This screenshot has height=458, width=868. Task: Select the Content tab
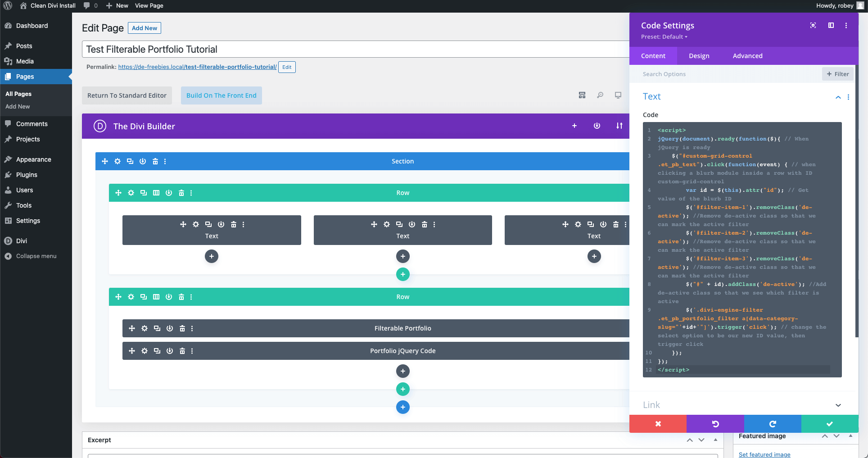coord(653,56)
